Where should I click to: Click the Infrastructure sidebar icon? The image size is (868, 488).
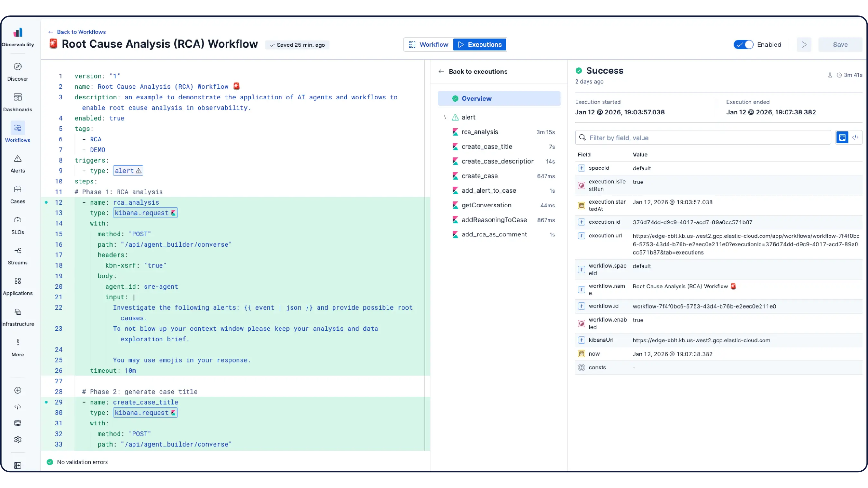18,312
